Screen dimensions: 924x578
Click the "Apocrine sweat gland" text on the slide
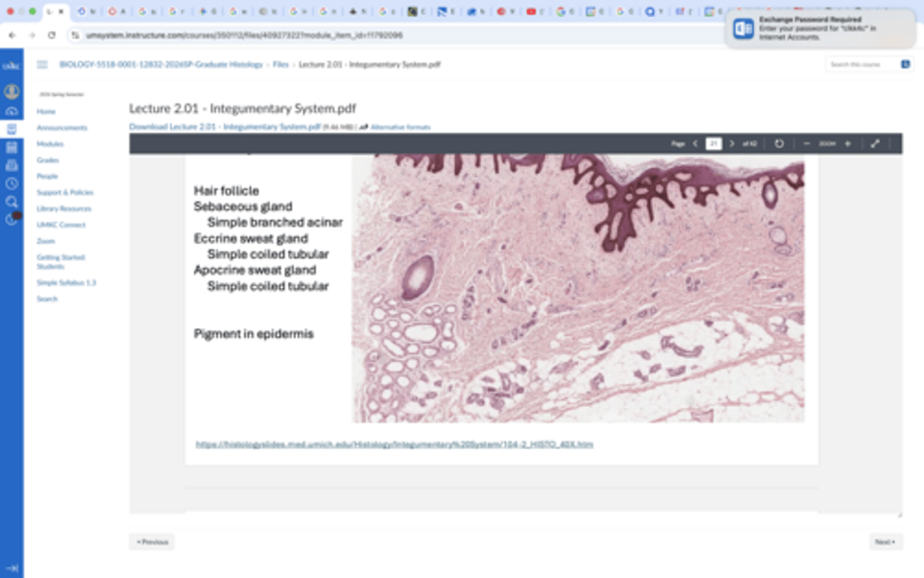[255, 270]
